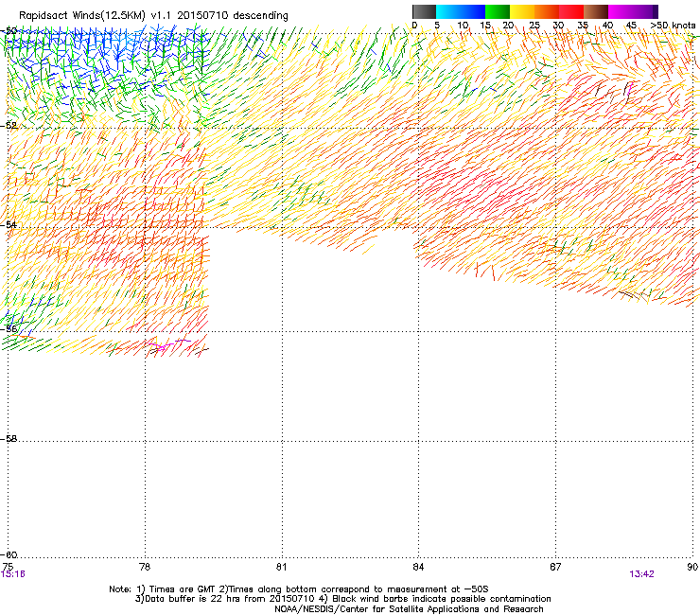Click the -60 latitude axis label
Image resolution: width=700 pixels, height=615 pixels.
pyautogui.click(x=9, y=554)
